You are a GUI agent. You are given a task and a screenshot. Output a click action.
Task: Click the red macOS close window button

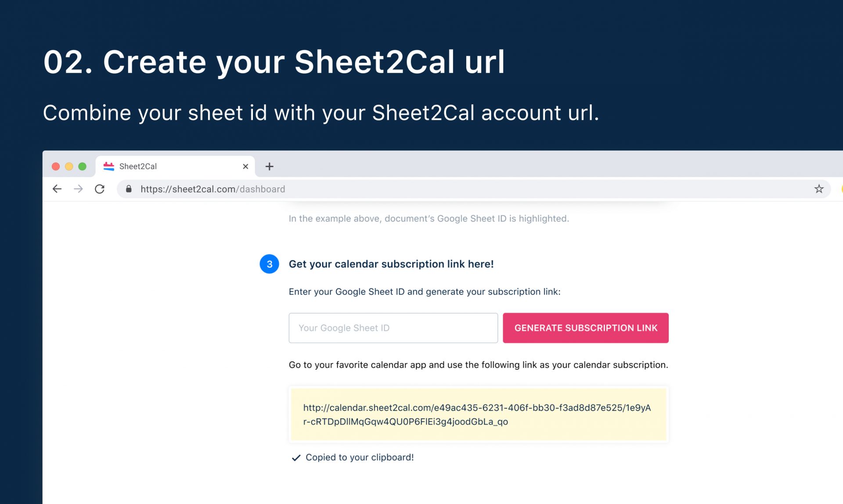(x=56, y=166)
